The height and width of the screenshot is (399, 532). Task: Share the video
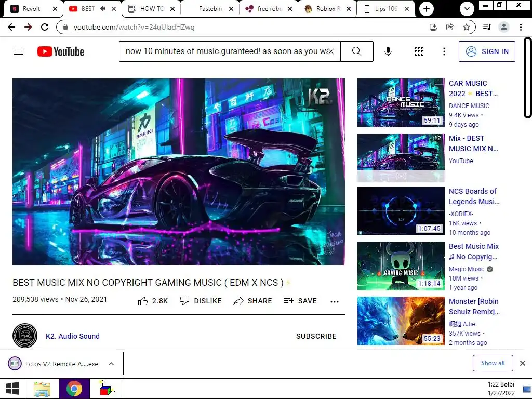coord(253,301)
